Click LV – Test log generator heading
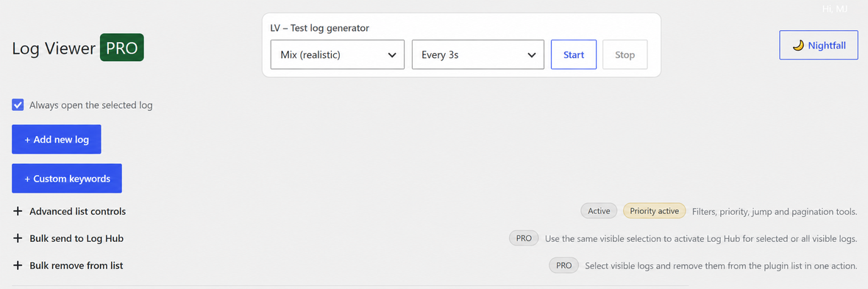Viewport: 868px width, 289px height. pyautogui.click(x=319, y=28)
